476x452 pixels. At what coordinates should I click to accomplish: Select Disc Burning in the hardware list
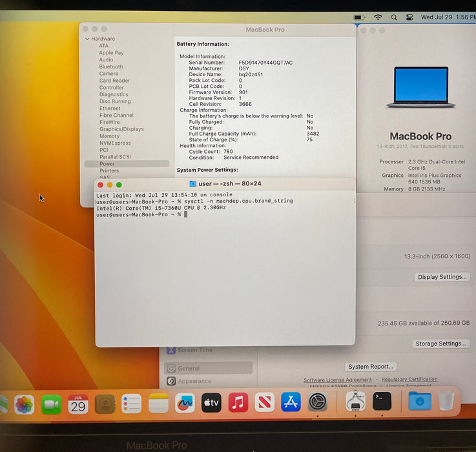coord(115,101)
